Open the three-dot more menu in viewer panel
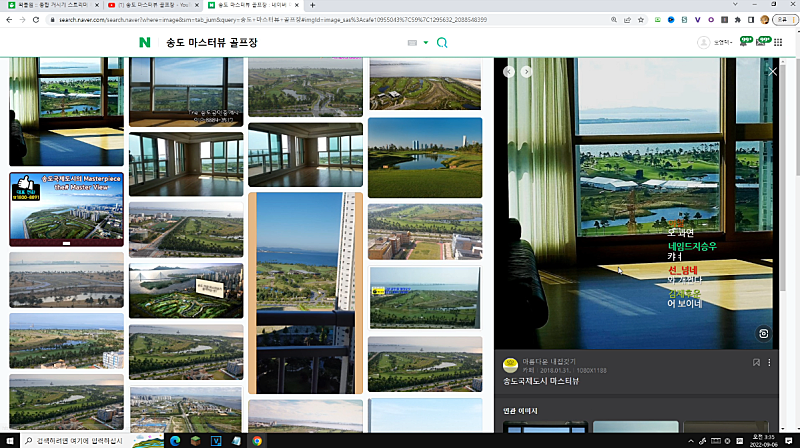 pyautogui.click(x=769, y=362)
